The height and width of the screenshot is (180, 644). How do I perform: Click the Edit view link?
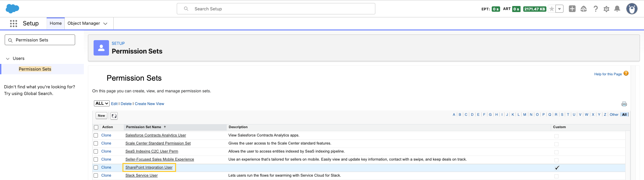coord(114,104)
